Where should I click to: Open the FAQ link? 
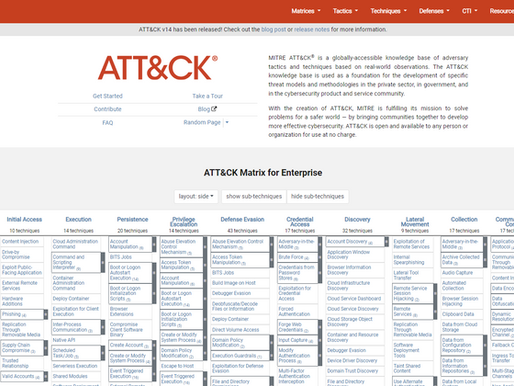tap(108, 123)
